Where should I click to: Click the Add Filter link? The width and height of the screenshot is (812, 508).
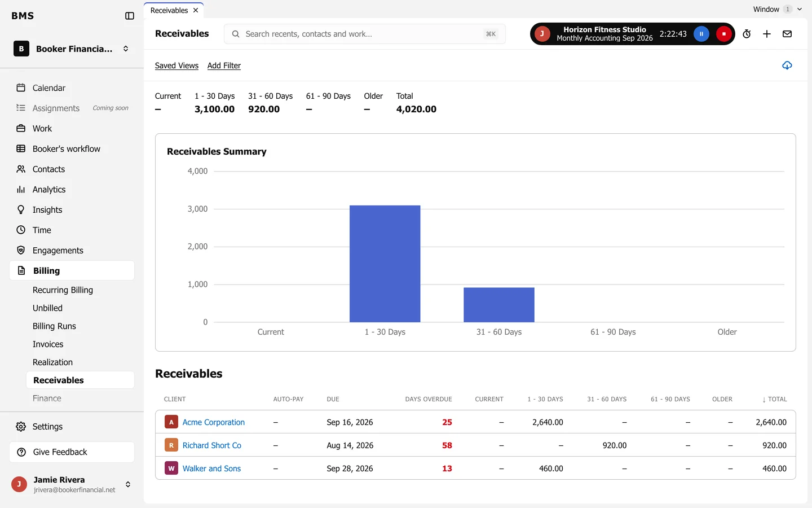coord(224,65)
